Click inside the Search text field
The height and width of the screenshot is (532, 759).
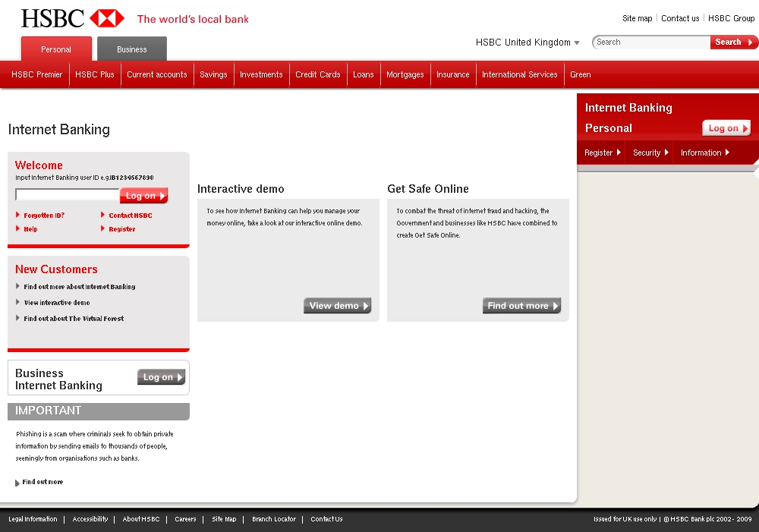(651, 42)
